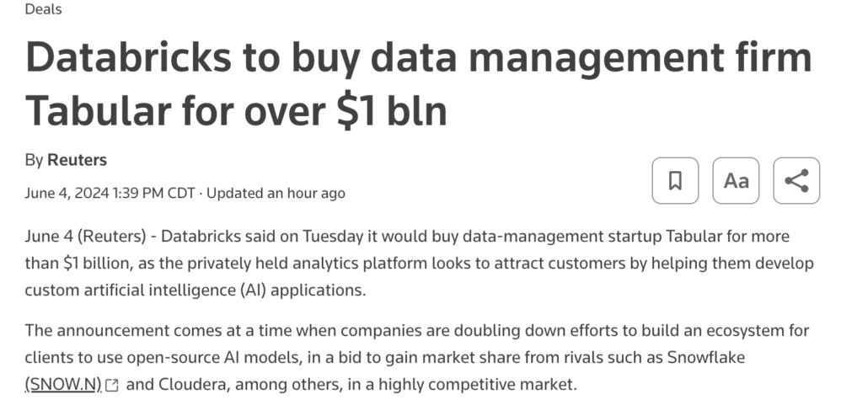Click the '$1 billion' text in the paragraph
868x405 pixels.
[x=98, y=264]
